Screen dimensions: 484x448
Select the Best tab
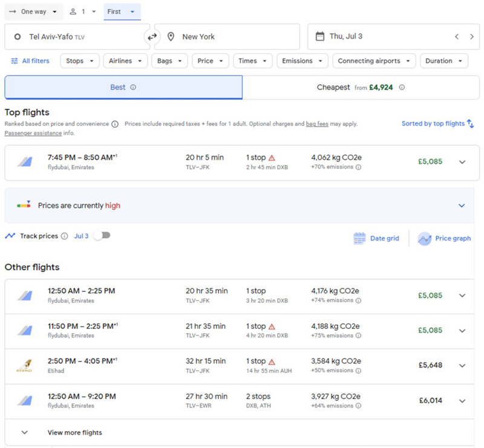click(123, 88)
